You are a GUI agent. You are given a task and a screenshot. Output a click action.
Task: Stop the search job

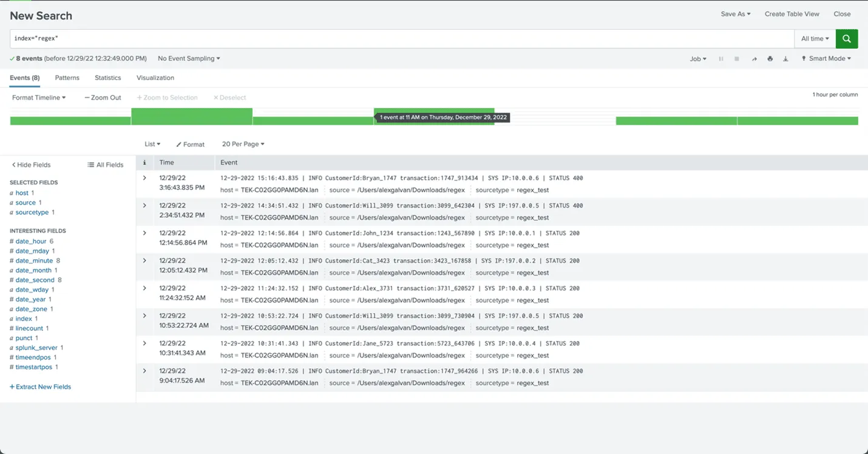click(x=737, y=59)
